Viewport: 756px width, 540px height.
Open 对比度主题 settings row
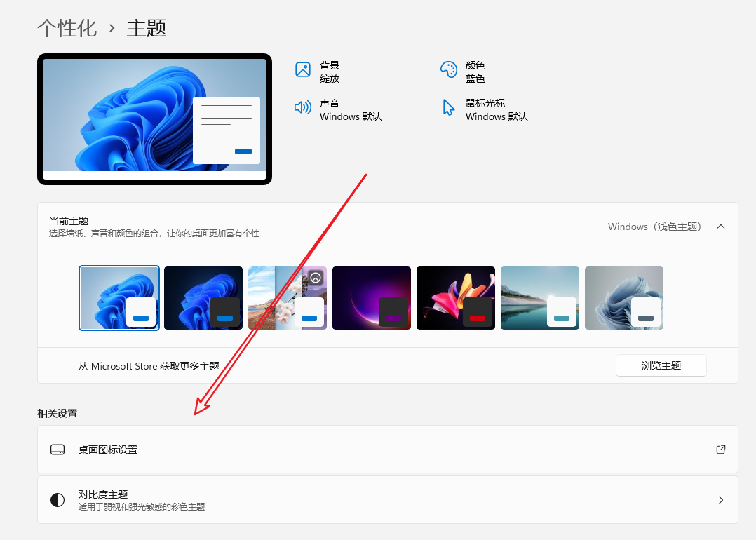(388, 500)
